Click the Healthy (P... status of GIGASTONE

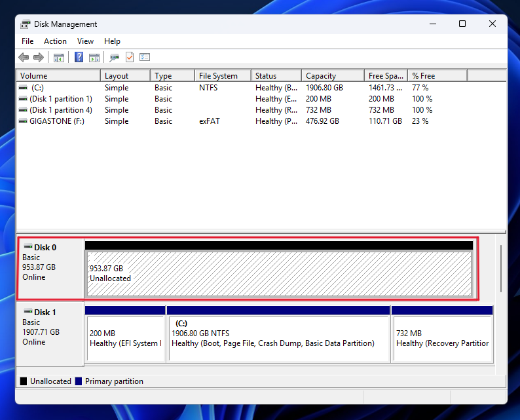click(x=276, y=121)
